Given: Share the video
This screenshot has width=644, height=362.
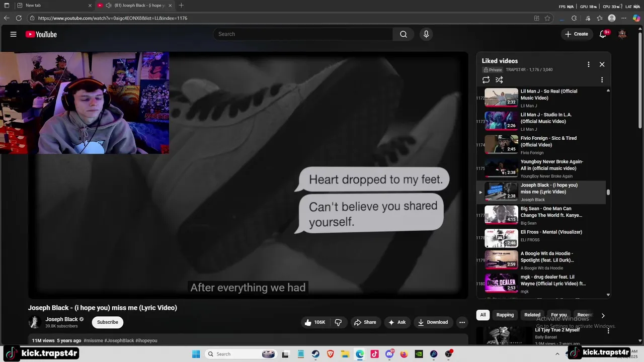Looking at the screenshot, I should pyautogui.click(x=365, y=322).
